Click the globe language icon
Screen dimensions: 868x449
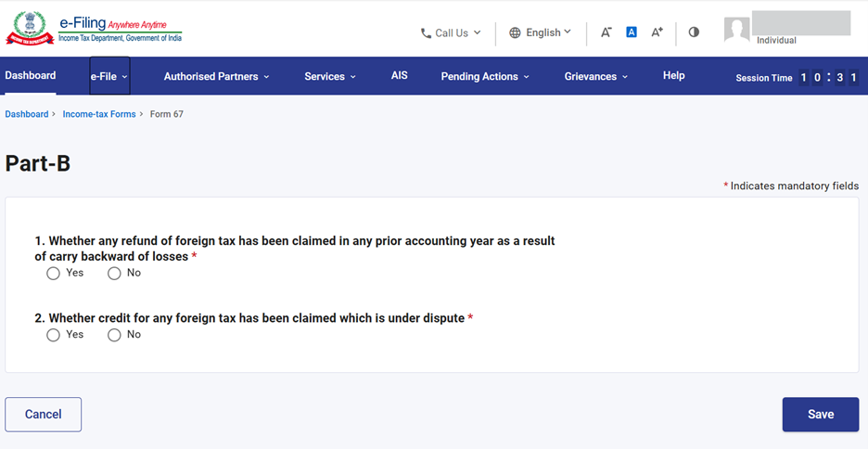tap(515, 33)
